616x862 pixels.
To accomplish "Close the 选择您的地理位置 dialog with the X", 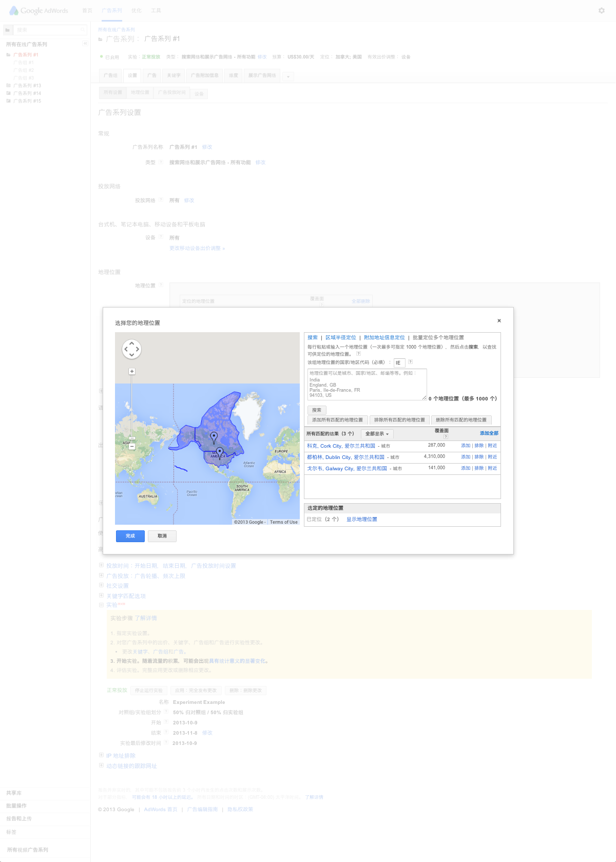I will point(499,321).
